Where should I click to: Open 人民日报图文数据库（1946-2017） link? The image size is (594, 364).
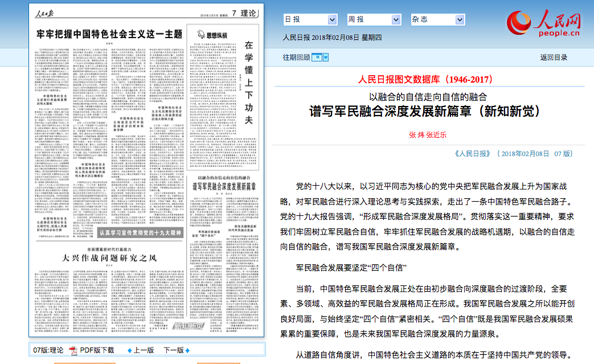point(427,80)
